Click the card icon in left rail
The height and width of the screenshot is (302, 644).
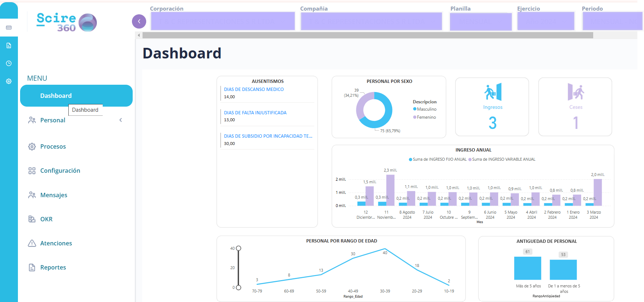(9, 28)
